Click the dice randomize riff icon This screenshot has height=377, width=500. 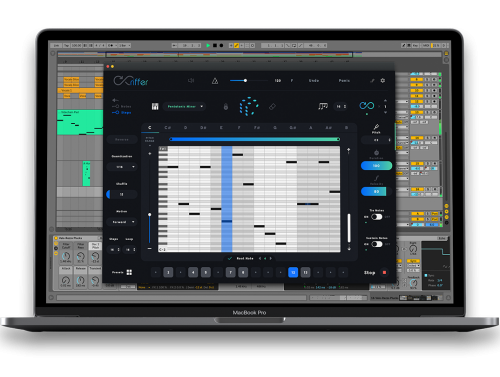click(x=248, y=106)
